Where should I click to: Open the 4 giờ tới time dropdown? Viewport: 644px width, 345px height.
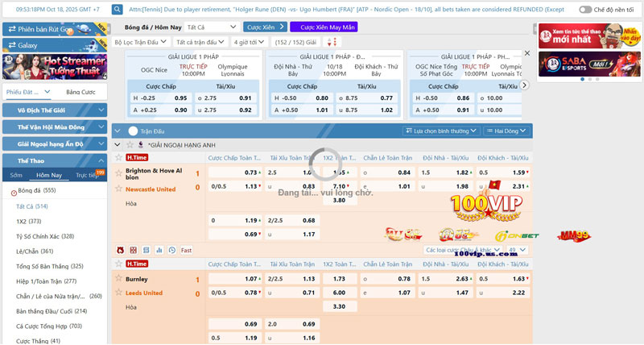(x=249, y=42)
